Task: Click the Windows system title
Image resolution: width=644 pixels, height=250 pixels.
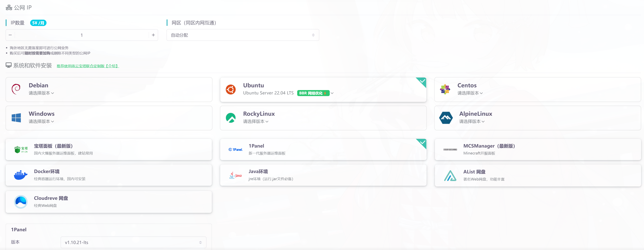Action: coord(41,114)
